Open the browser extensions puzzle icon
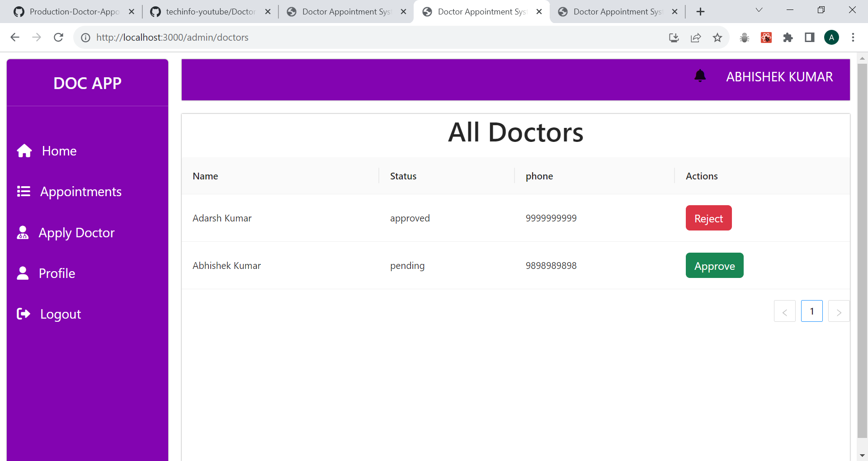 [x=788, y=38]
